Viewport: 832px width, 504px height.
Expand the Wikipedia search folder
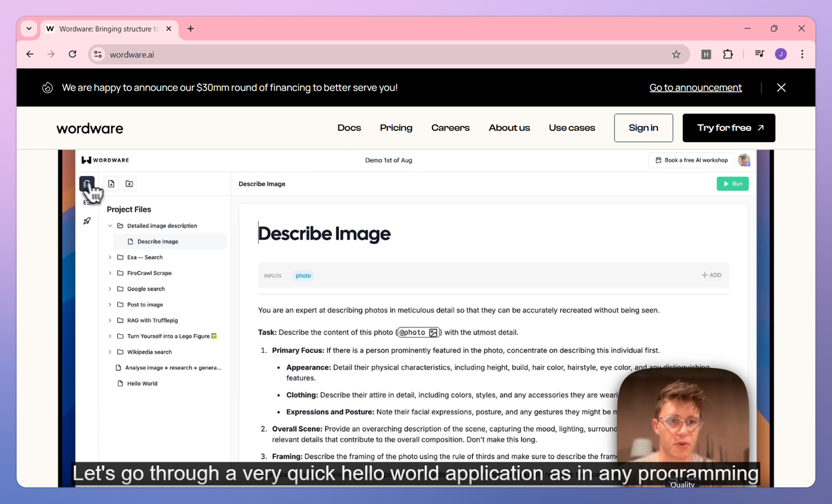pos(110,352)
